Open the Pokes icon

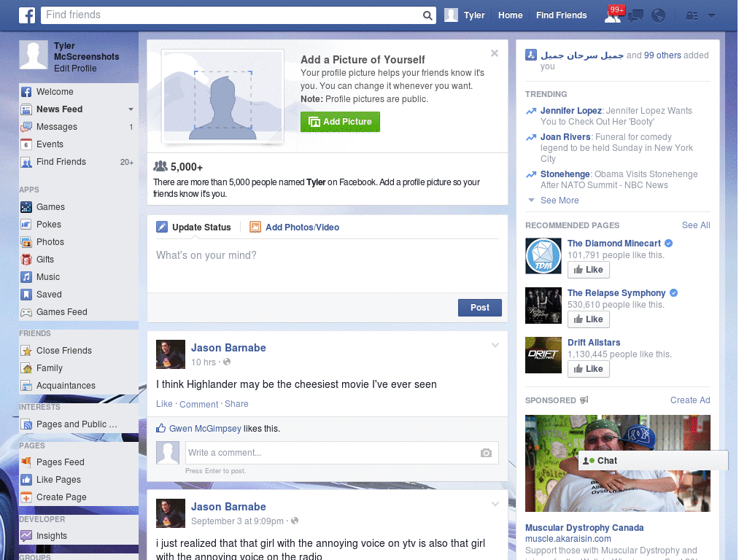26,225
